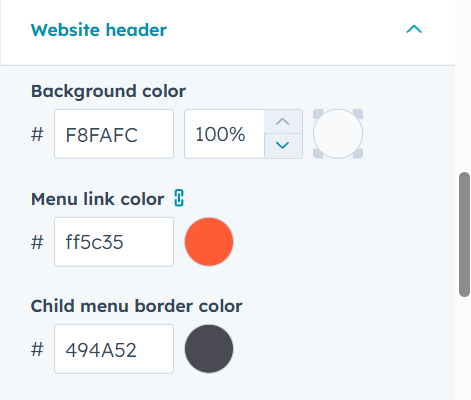
Task: Click the hash symbol beside ff5c35 field
Action: pos(37,242)
